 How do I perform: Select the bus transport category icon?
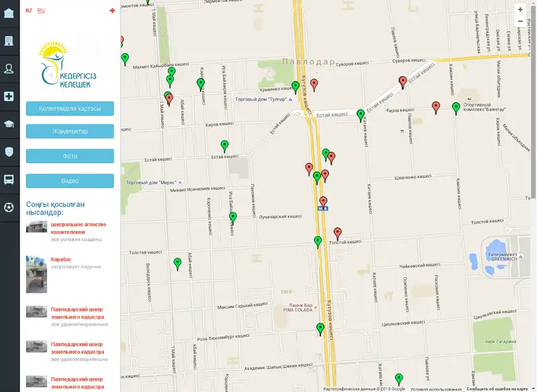click(9, 179)
